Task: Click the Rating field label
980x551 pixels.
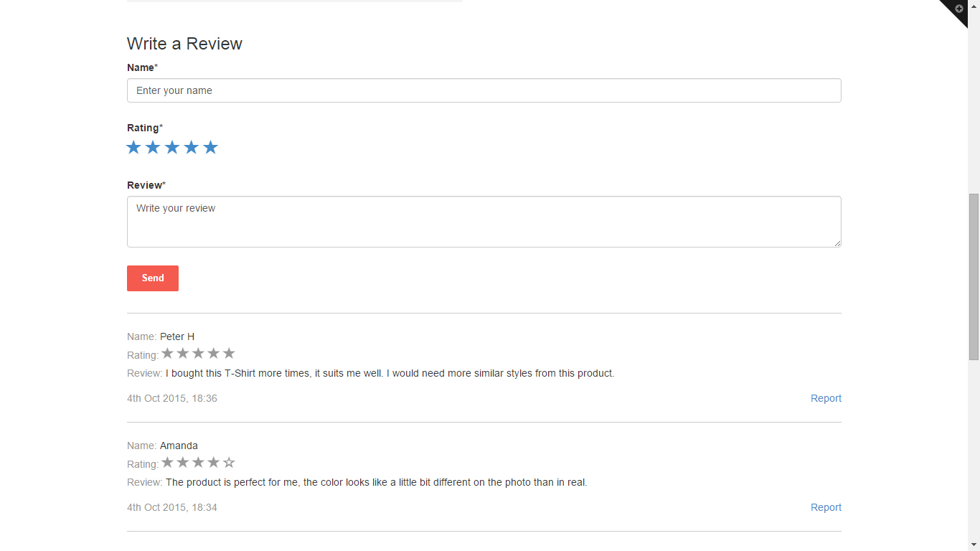Action: [x=143, y=128]
